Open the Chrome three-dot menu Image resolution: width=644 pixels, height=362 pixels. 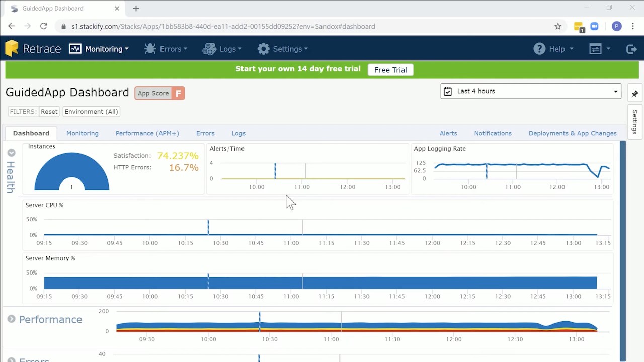click(x=633, y=26)
